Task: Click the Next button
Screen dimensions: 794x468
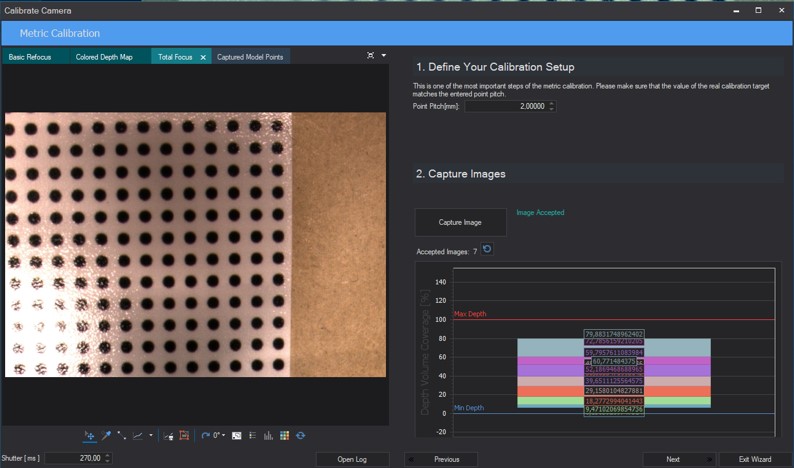Action: click(x=673, y=459)
